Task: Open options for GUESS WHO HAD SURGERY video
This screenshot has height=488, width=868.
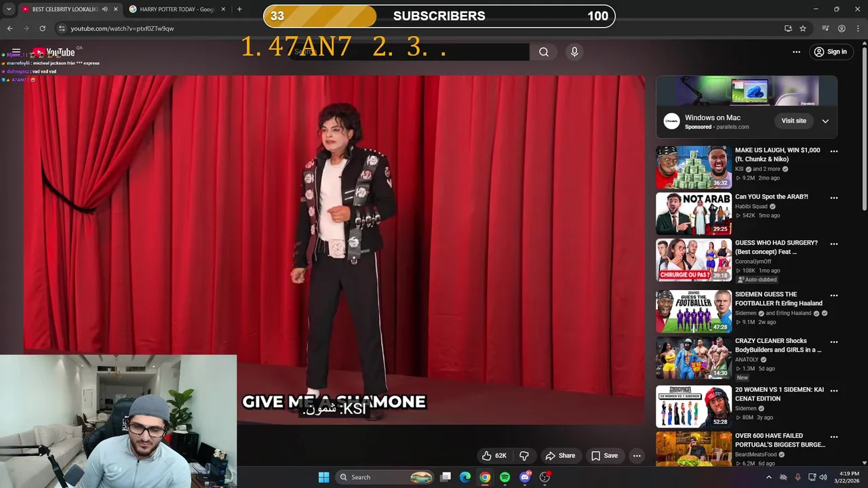Action: 834,244
